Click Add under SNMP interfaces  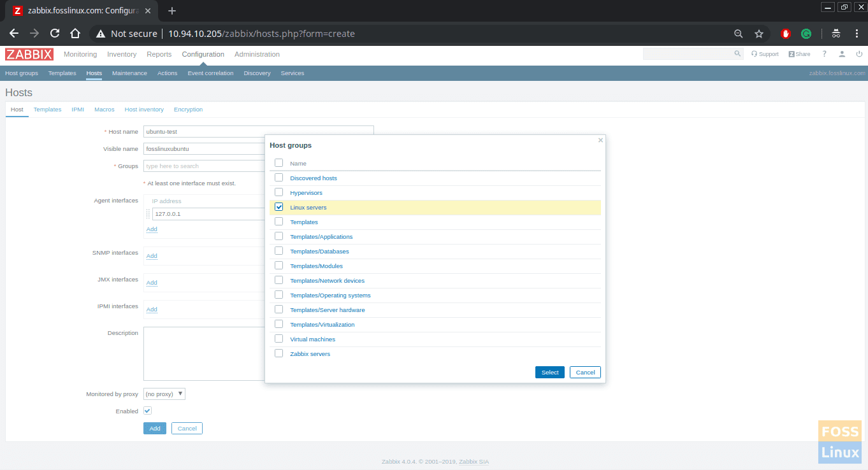point(152,256)
